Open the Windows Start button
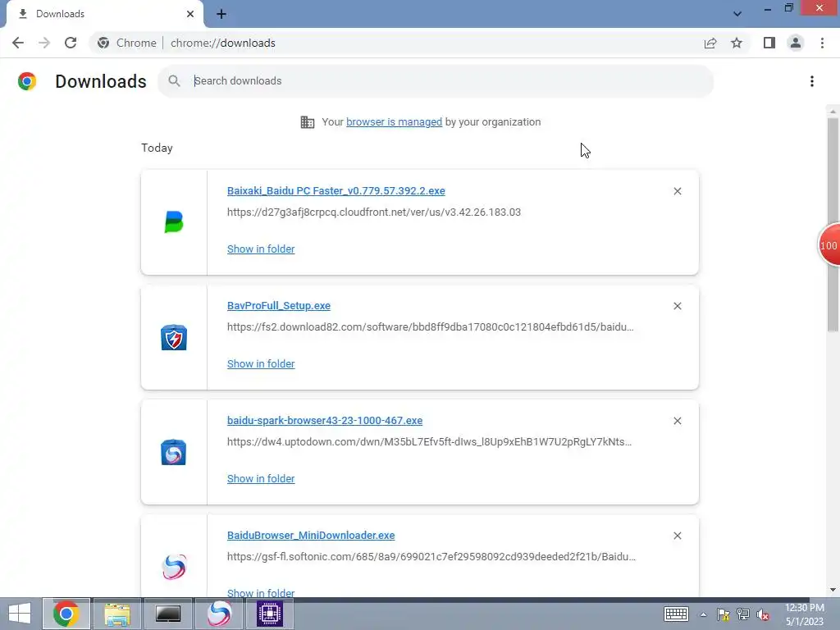The height and width of the screenshot is (630, 840). pyautogui.click(x=20, y=614)
